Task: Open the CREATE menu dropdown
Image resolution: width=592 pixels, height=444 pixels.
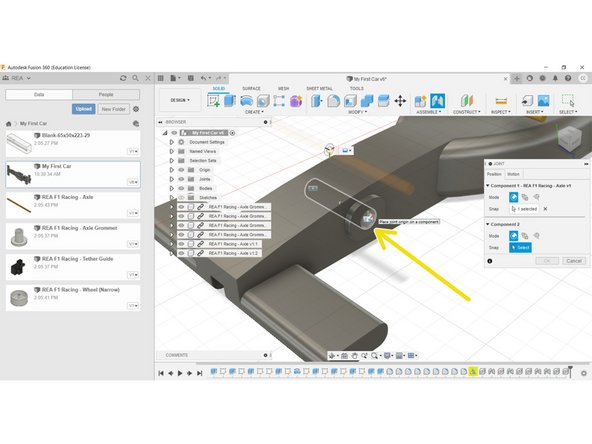Action: click(254, 112)
